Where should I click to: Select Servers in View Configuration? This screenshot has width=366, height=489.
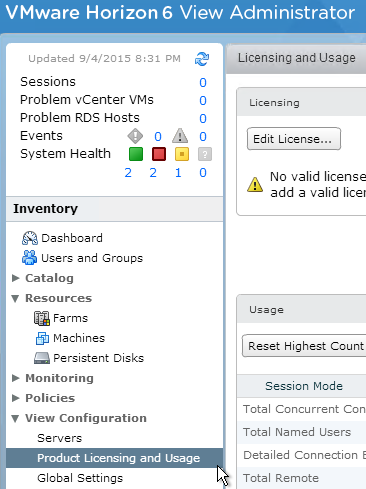[x=60, y=438]
